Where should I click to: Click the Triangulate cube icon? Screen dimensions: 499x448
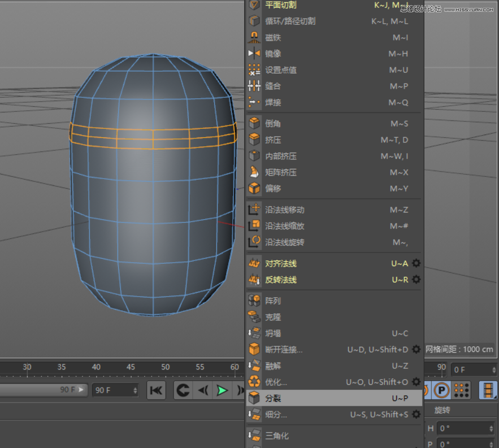click(254, 435)
